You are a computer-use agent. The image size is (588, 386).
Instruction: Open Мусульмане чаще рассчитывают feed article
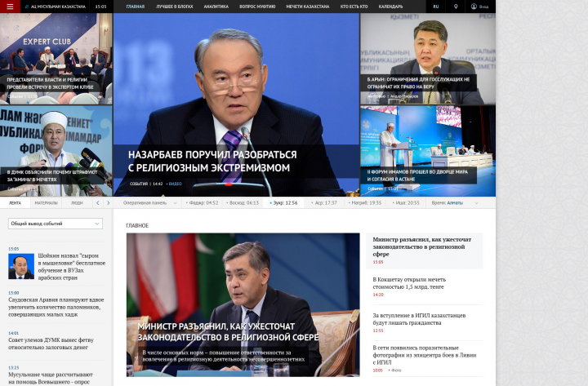click(x=51, y=378)
